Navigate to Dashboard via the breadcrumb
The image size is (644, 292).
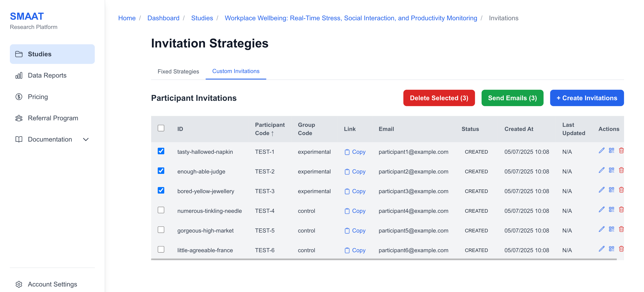click(x=163, y=18)
